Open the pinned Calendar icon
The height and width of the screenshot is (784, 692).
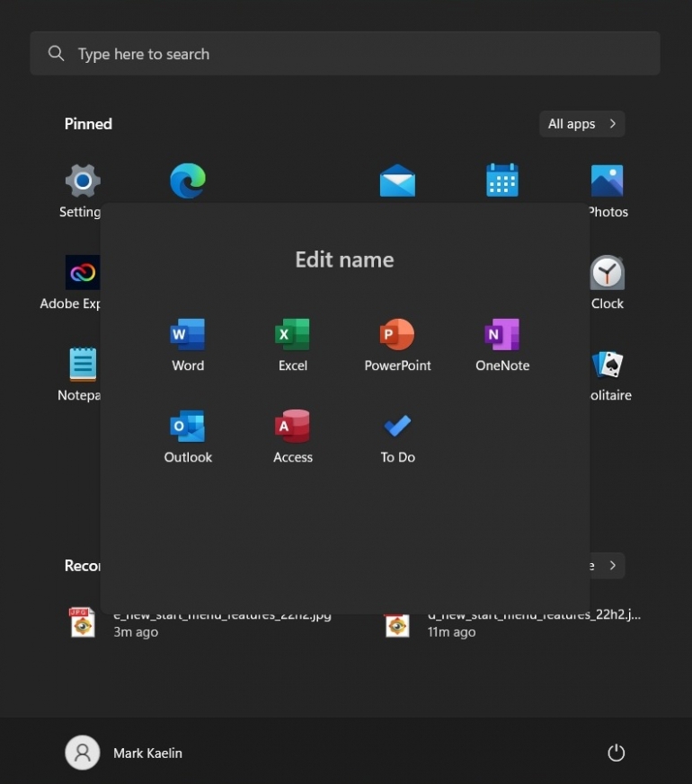502,180
